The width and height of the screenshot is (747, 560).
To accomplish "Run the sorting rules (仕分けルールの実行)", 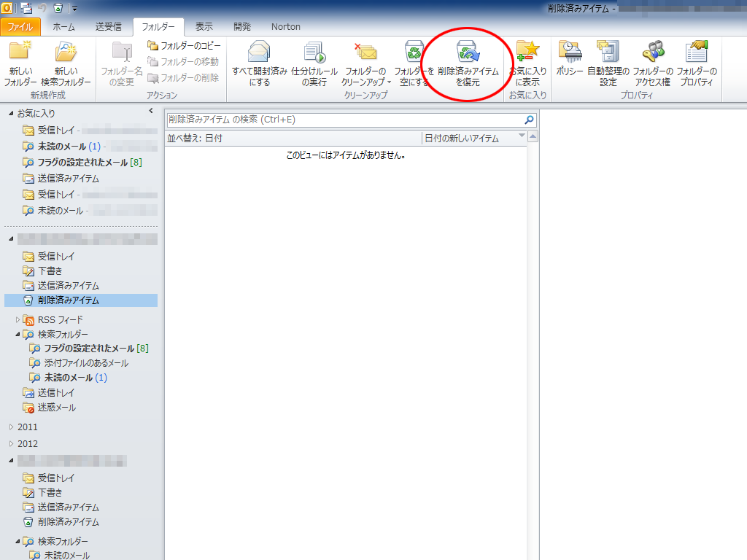I will (x=314, y=64).
